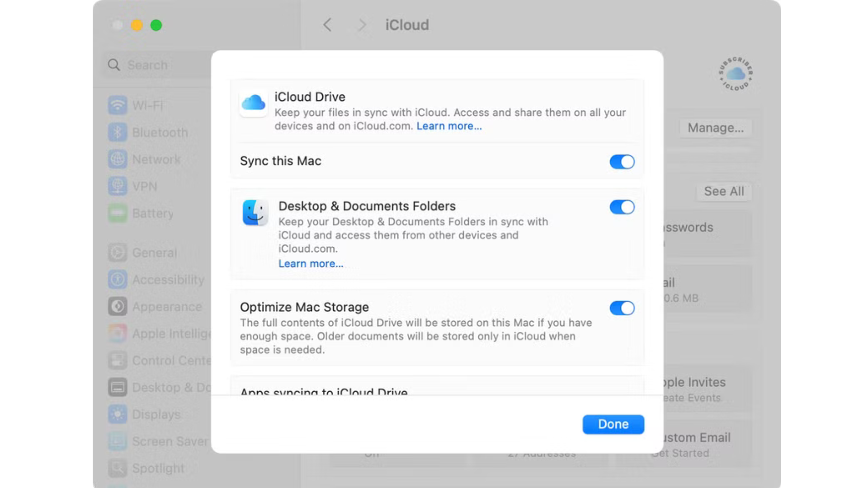Click the Battery sidebar icon
Screen dimensions: 868x488
118,213
